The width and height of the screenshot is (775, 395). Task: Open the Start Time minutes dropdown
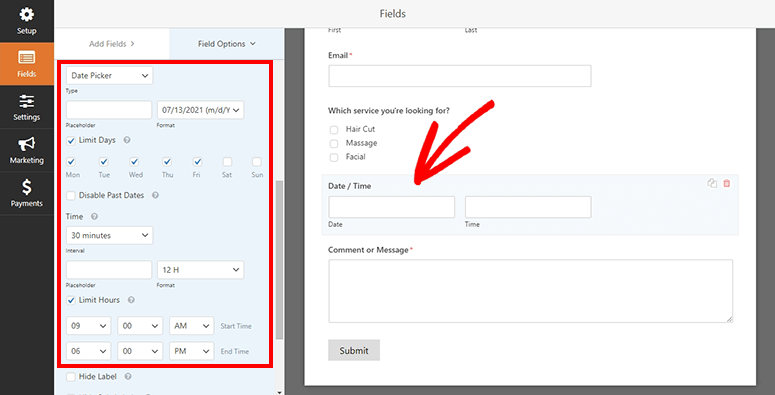[140, 326]
